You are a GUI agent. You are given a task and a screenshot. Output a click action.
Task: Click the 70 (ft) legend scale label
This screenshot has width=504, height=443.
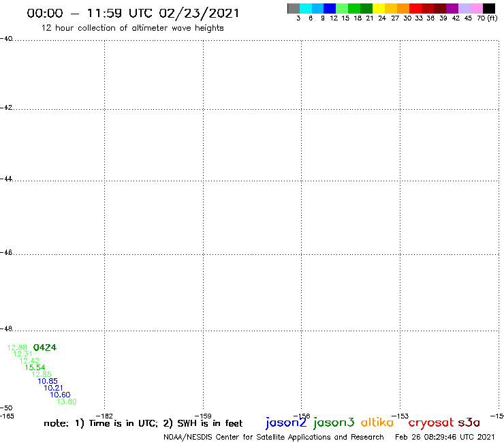[x=487, y=18]
